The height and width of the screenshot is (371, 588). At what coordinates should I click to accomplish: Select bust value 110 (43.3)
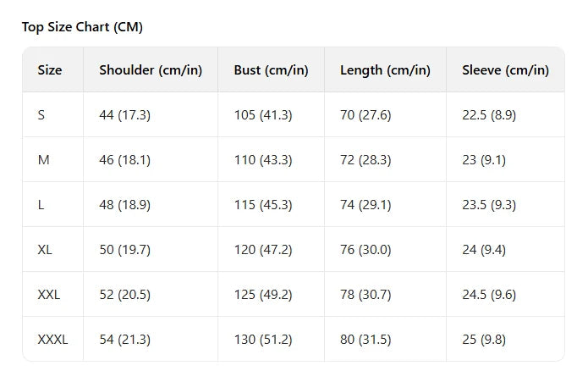263,160
